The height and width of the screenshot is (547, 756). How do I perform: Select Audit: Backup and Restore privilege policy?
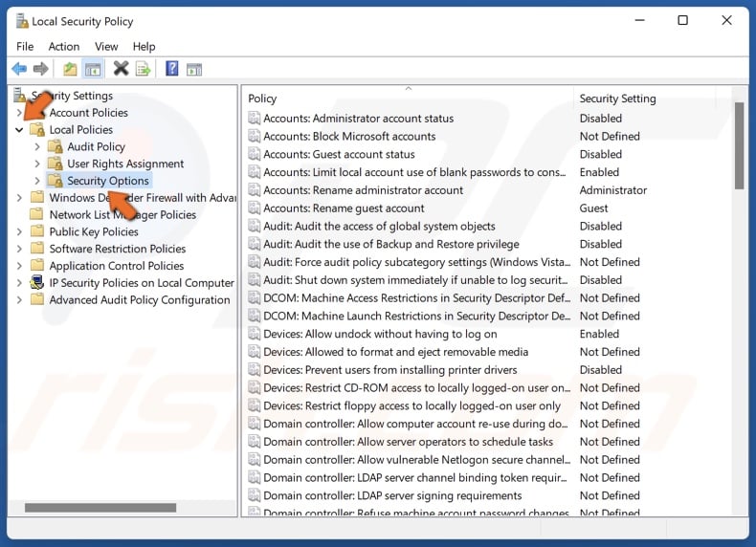391,244
